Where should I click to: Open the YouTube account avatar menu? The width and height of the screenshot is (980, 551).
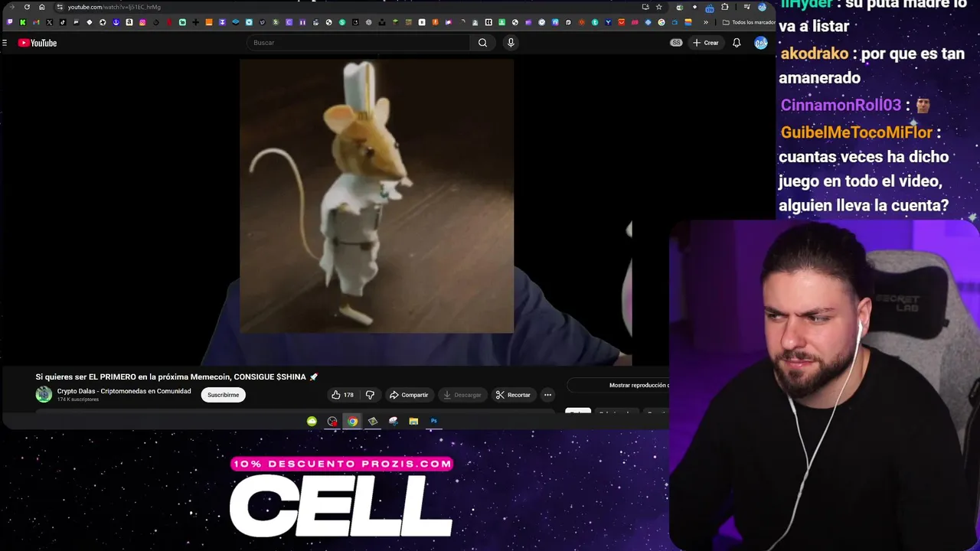pos(761,43)
